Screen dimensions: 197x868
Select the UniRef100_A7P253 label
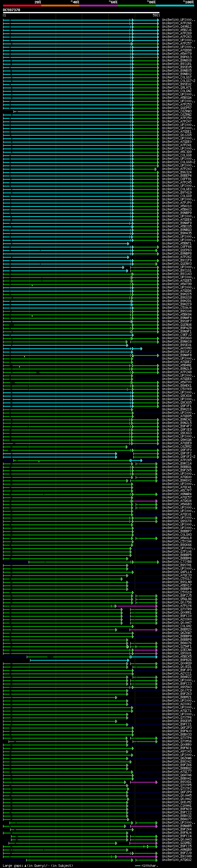[177, 105]
